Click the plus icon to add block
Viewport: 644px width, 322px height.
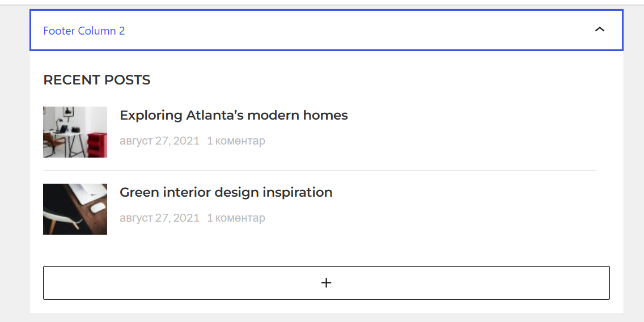326,282
